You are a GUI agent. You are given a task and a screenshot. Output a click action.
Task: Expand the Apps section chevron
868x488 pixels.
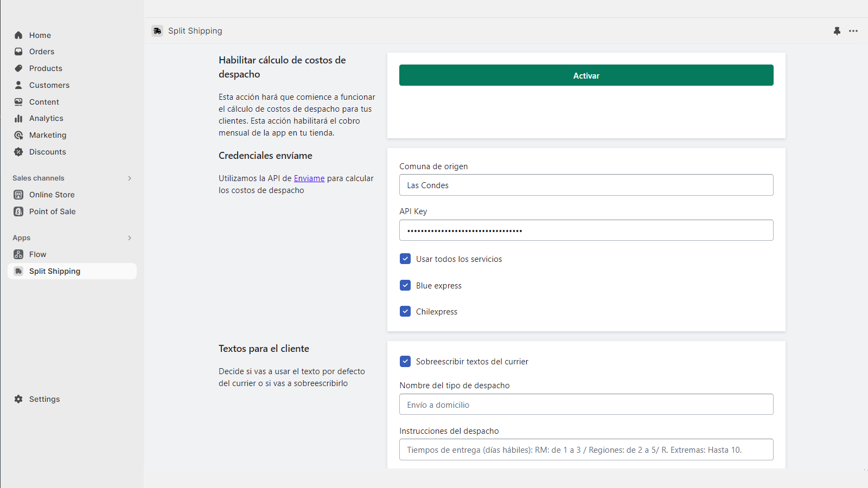130,238
